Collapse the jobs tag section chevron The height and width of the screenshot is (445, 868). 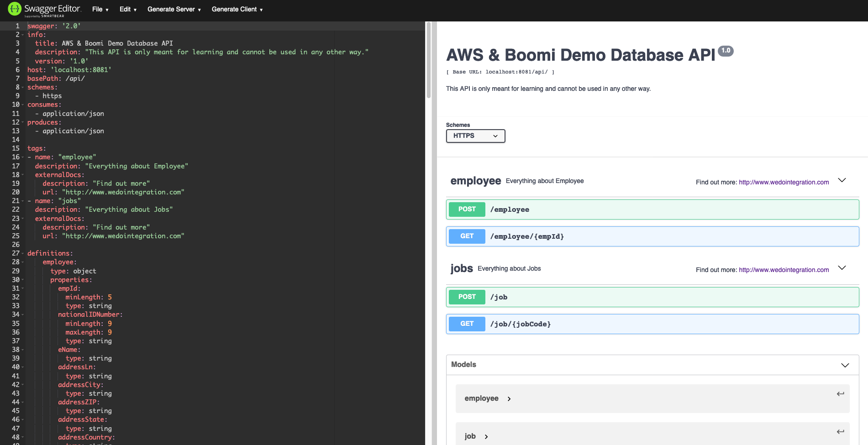(842, 268)
